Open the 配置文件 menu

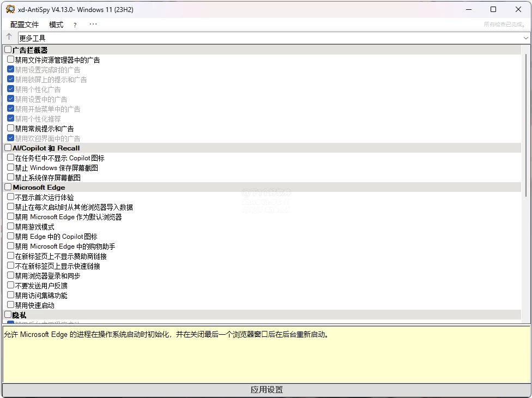coord(25,25)
